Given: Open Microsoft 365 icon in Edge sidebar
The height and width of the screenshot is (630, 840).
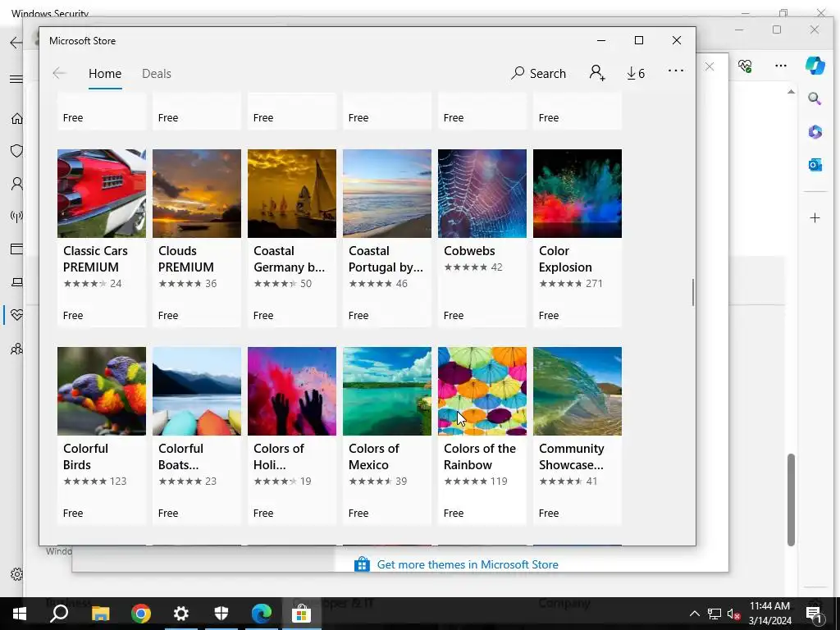Looking at the screenshot, I should (815, 132).
